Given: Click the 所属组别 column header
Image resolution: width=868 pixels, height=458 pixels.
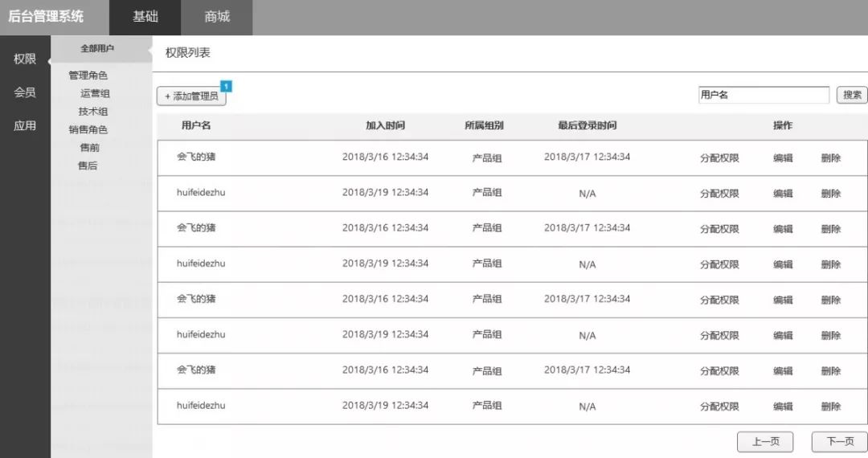Looking at the screenshot, I should [x=484, y=125].
